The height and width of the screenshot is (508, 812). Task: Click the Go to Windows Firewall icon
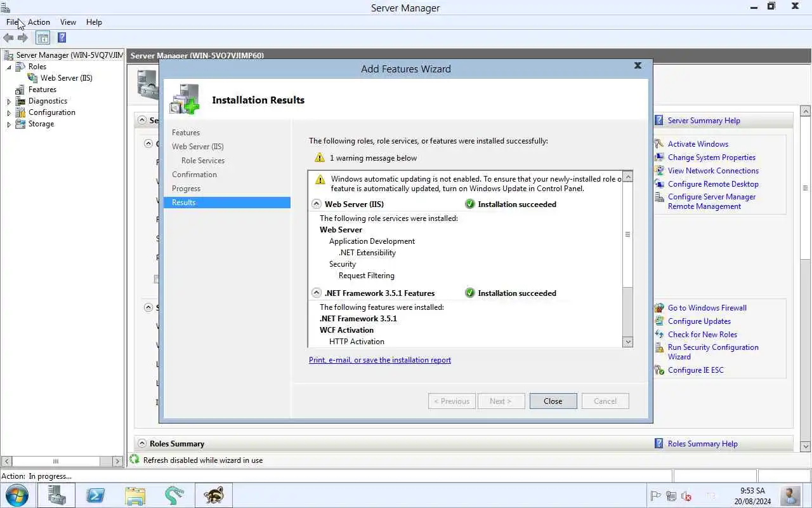tap(659, 308)
